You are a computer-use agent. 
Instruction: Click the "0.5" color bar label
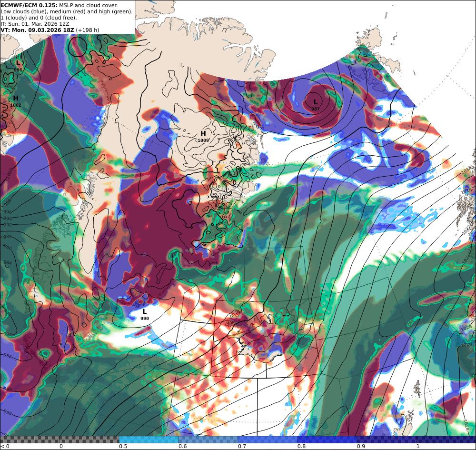click(123, 446)
